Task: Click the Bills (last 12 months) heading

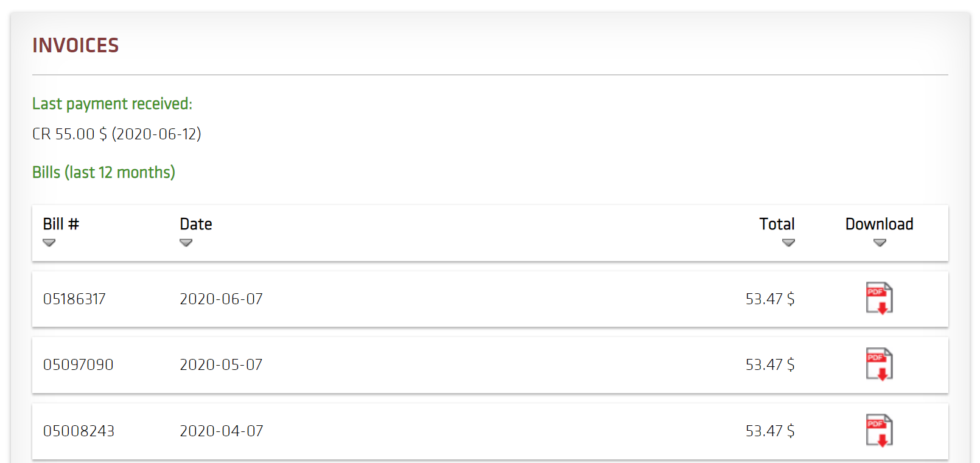Action: point(103,172)
